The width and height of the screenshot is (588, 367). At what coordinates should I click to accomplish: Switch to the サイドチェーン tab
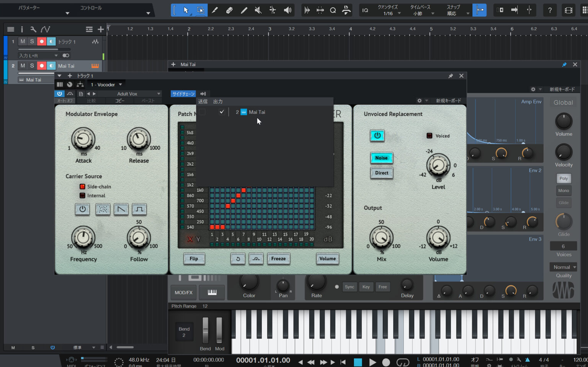[183, 93]
